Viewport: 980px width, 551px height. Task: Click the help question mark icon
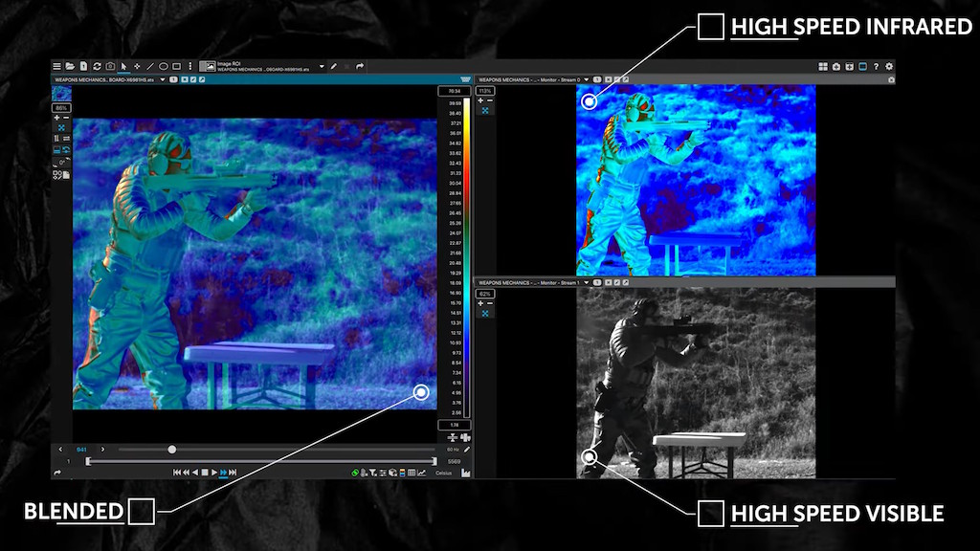point(877,66)
